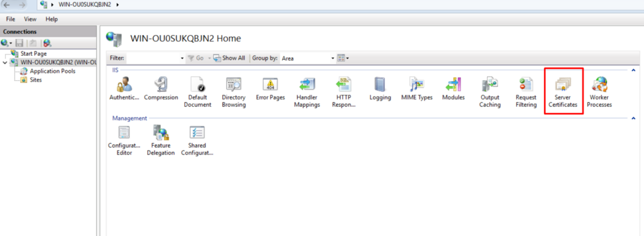Click the view mode icon beside Group by
Screen dimensions: 644x236
(x=341, y=58)
